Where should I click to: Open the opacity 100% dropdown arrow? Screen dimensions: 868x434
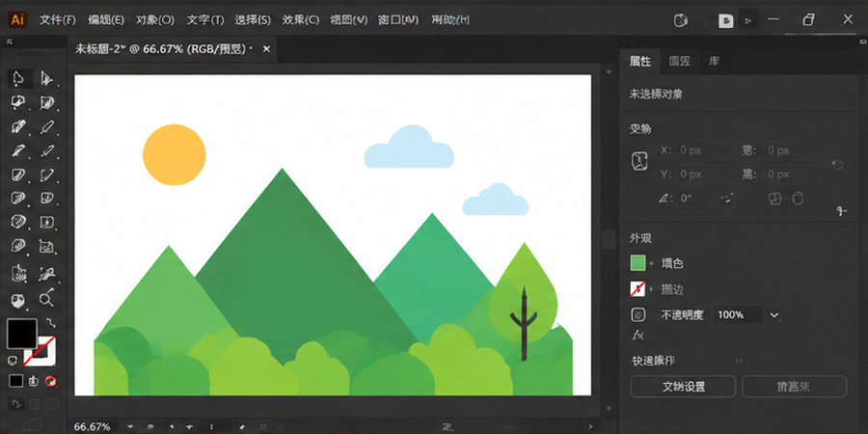[x=773, y=315]
